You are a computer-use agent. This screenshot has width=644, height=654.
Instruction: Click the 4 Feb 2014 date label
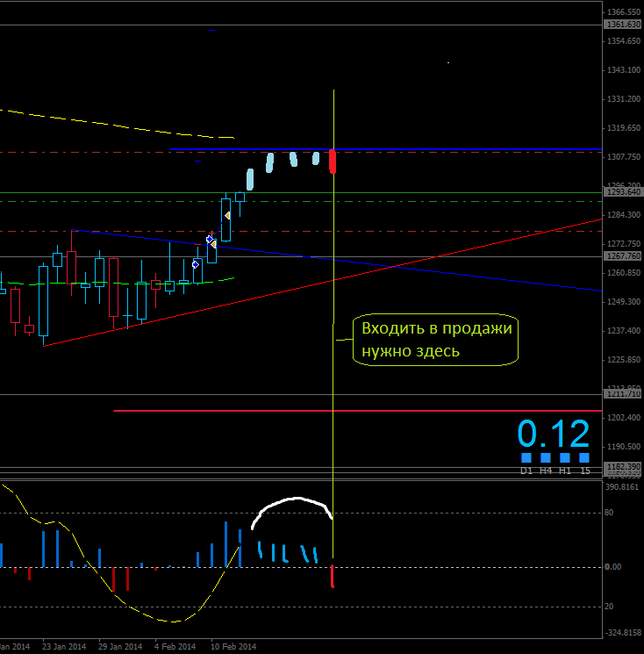pyautogui.click(x=175, y=646)
